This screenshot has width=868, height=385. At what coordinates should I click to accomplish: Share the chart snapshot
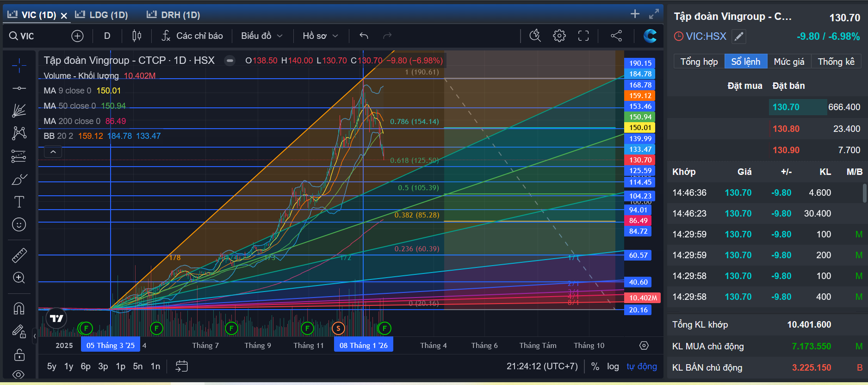(x=616, y=36)
